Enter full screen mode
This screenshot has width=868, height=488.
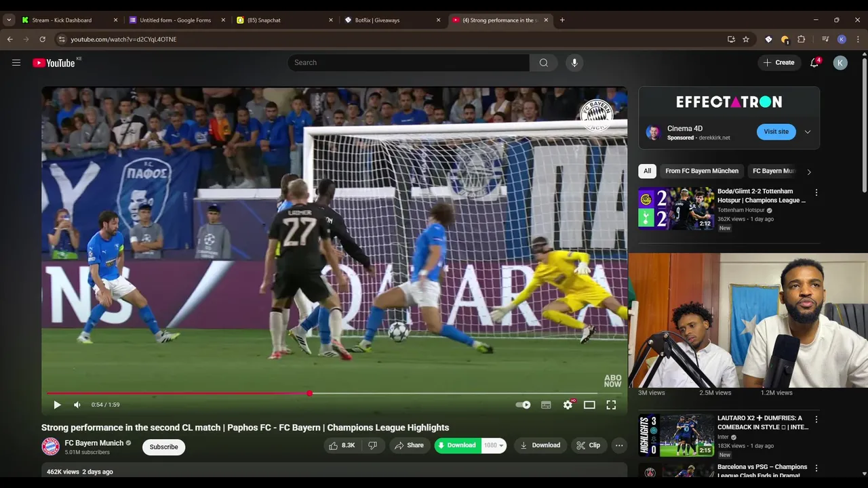coord(611,405)
